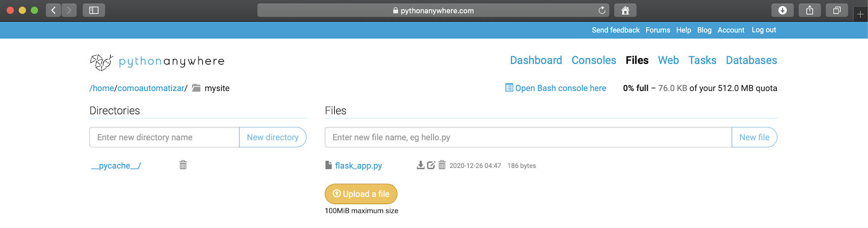Click the quota usage text
This screenshot has width=868, height=228.
click(x=700, y=88)
